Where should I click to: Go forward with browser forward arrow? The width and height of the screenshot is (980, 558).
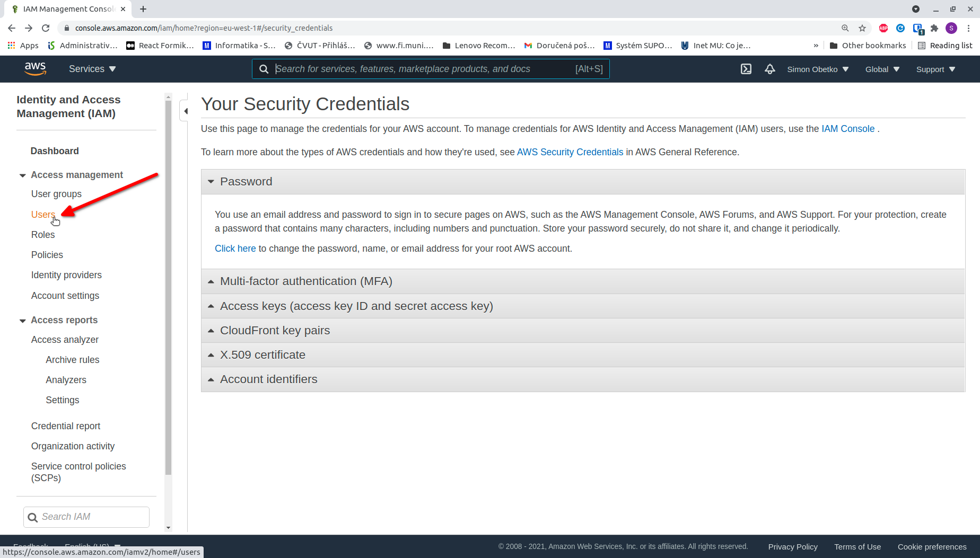point(29,28)
